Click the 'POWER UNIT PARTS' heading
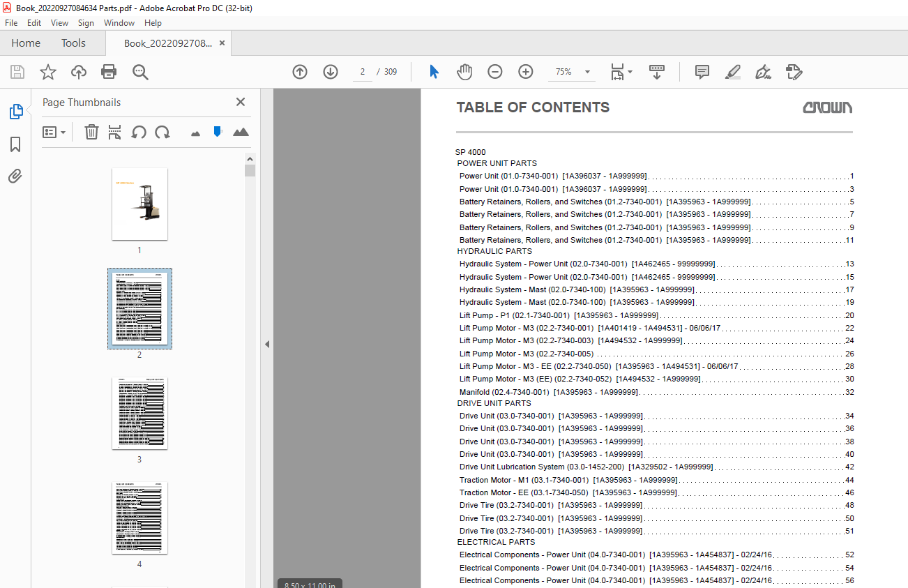908x588 pixels. point(497,163)
